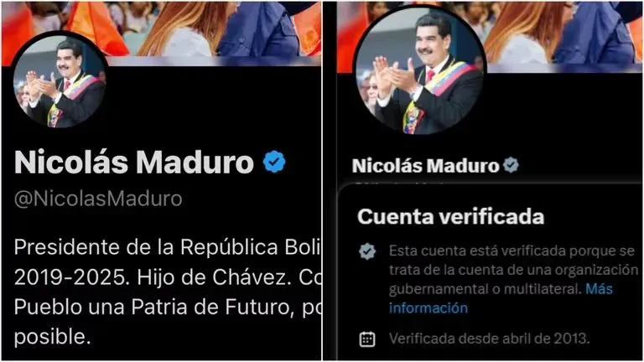This screenshot has height=362, width=644.
Task: Open the banner image in the gray-badge screenshot
Action: tap(490, 36)
